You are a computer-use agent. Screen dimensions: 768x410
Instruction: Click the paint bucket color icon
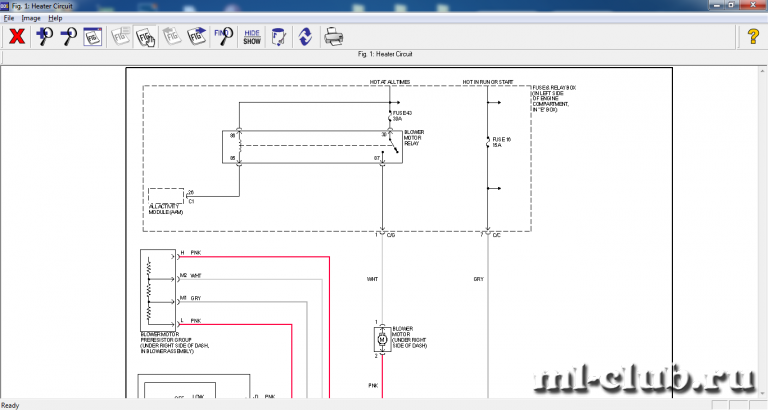click(279, 37)
